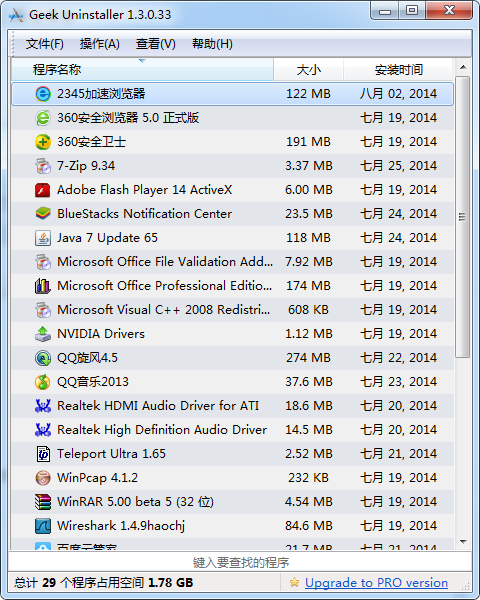Viewport: 480px width, 600px height.
Task: Open the Upgrade to PRO version link
Action: [x=376, y=583]
